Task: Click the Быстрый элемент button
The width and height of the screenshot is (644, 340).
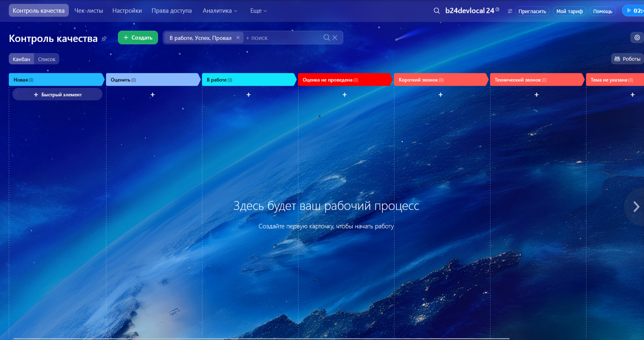Action: [x=58, y=94]
